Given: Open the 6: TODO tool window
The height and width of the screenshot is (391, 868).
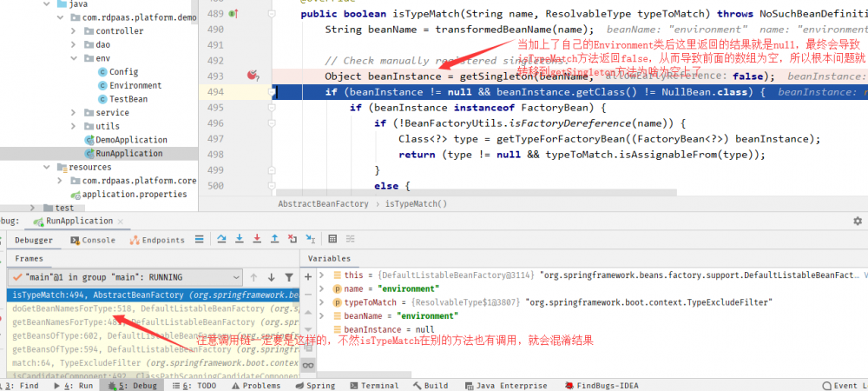Looking at the screenshot, I should pos(194,386).
